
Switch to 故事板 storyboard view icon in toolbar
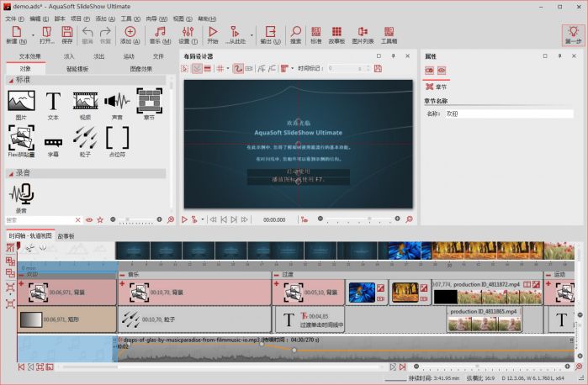(336, 34)
